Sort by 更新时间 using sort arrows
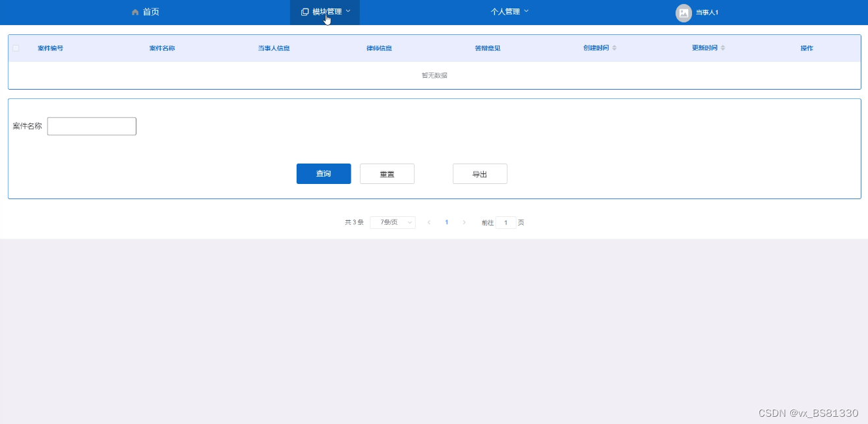This screenshot has height=424, width=868. point(722,48)
